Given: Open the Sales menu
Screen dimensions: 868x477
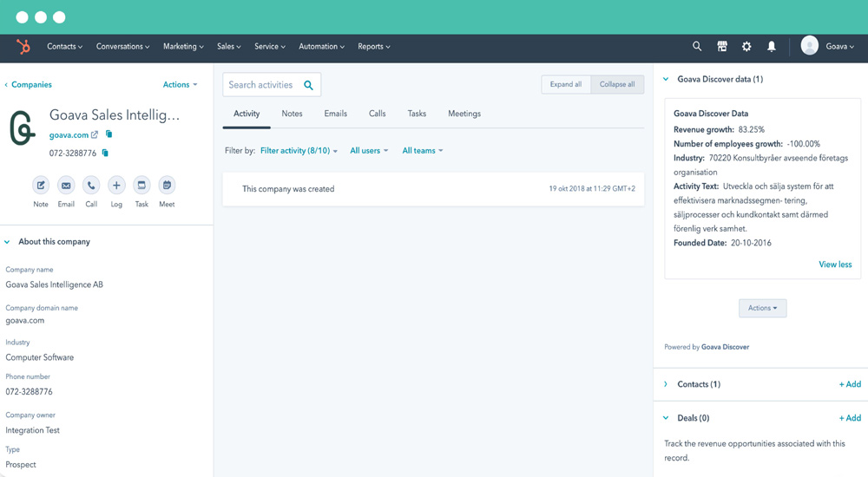Looking at the screenshot, I should point(228,47).
